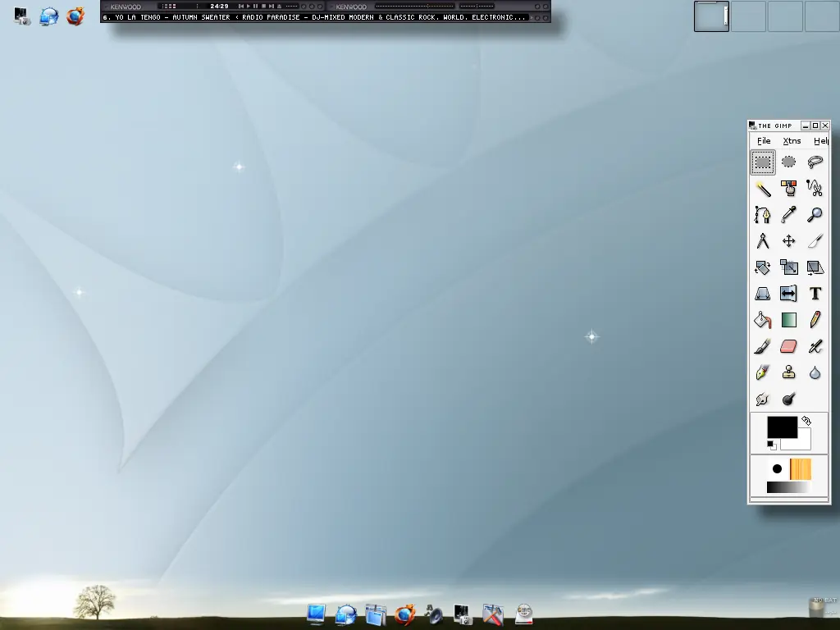Switch to the third workspace in pager

(x=785, y=16)
